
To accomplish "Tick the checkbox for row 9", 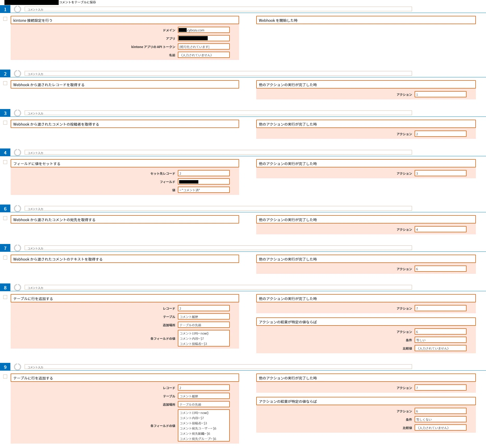I will pyautogui.click(x=5, y=377).
